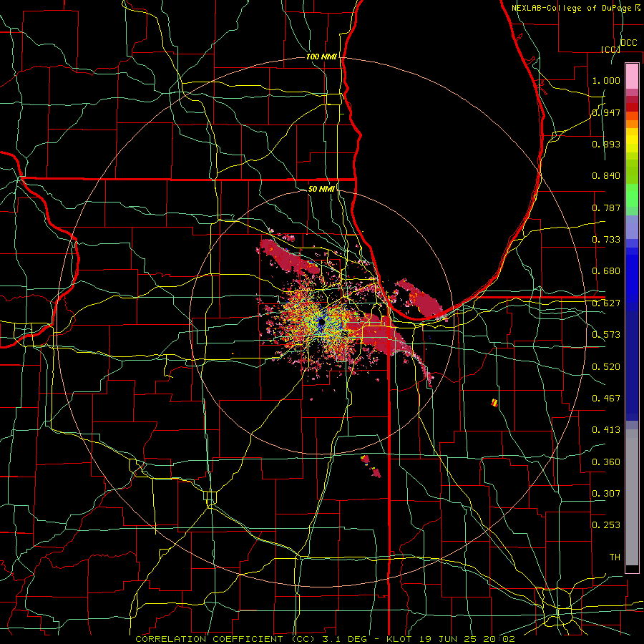Select the 0.787 scale value

point(606,208)
